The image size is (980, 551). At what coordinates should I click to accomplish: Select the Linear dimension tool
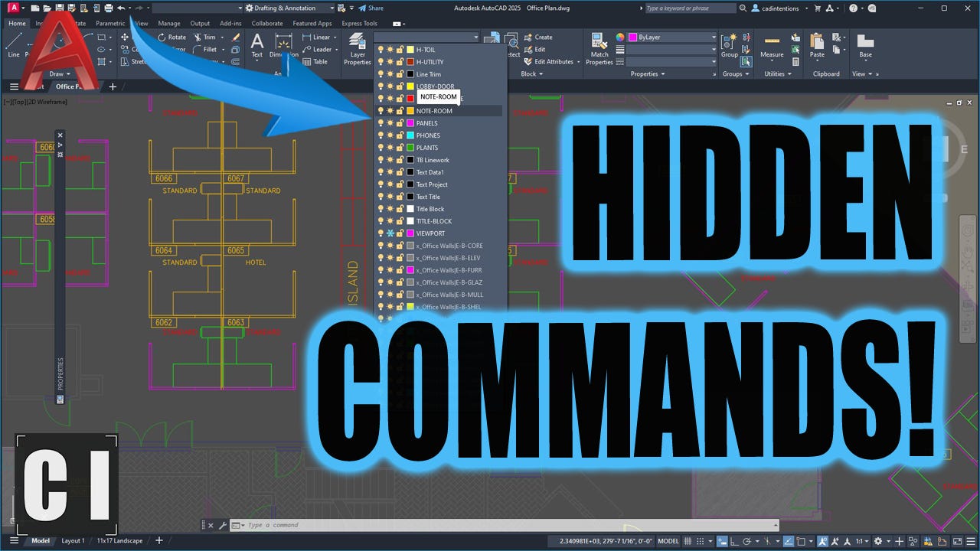coord(316,37)
